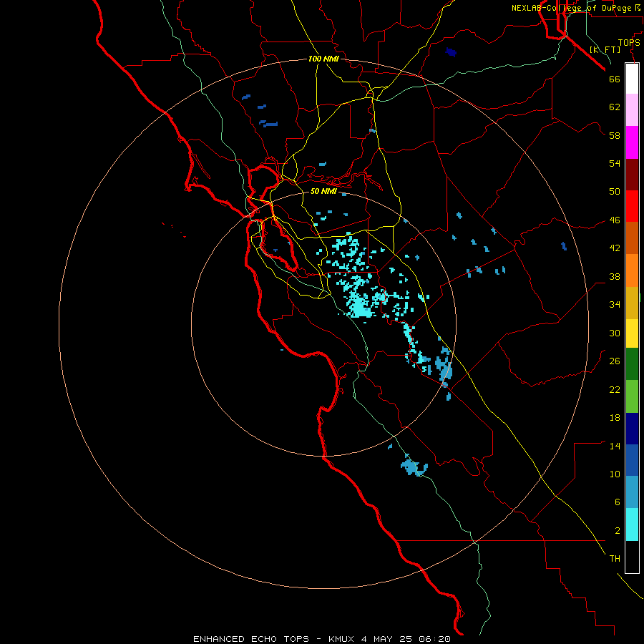Screen dimensions: 644x644
Task: Click the medium blue legend swatch
Action: [x=632, y=460]
